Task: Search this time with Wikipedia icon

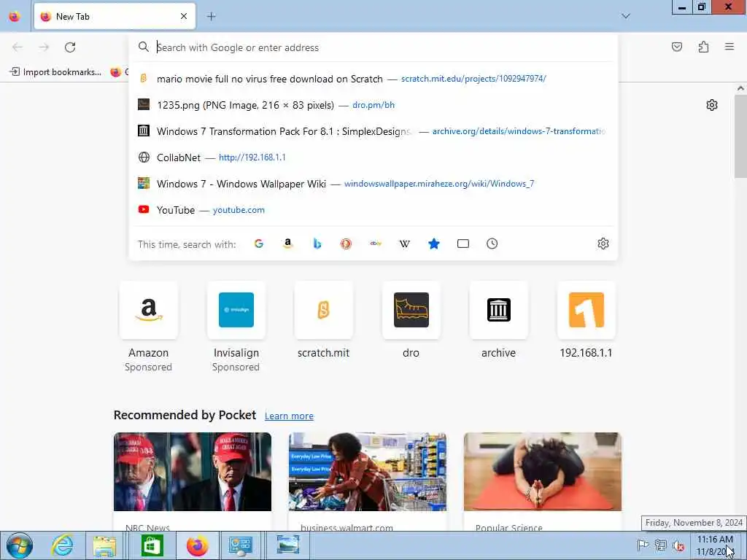Action: pyautogui.click(x=404, y=244)
